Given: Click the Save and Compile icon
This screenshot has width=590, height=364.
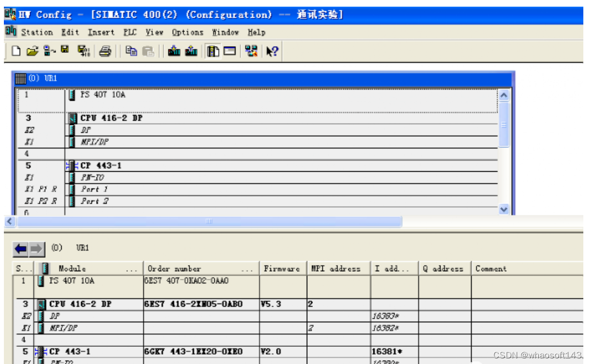Looking at the screenshot, I should (83, 51).
